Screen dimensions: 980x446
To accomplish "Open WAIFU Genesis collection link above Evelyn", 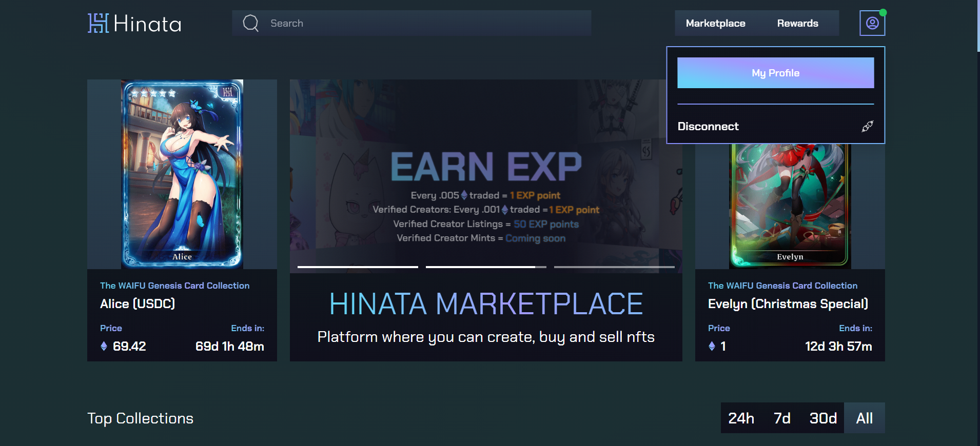I will point(782,286).
